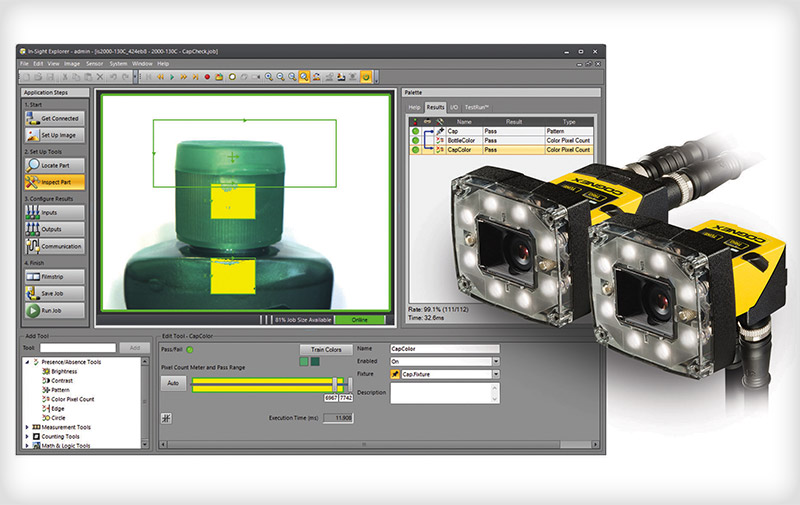The image size is (800, 505).
Task: Open the View menu
Action: (x=54, y=64)
